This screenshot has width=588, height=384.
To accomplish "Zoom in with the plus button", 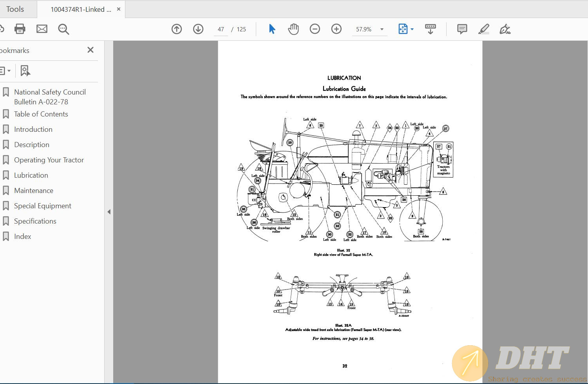I will coord(337,29).
